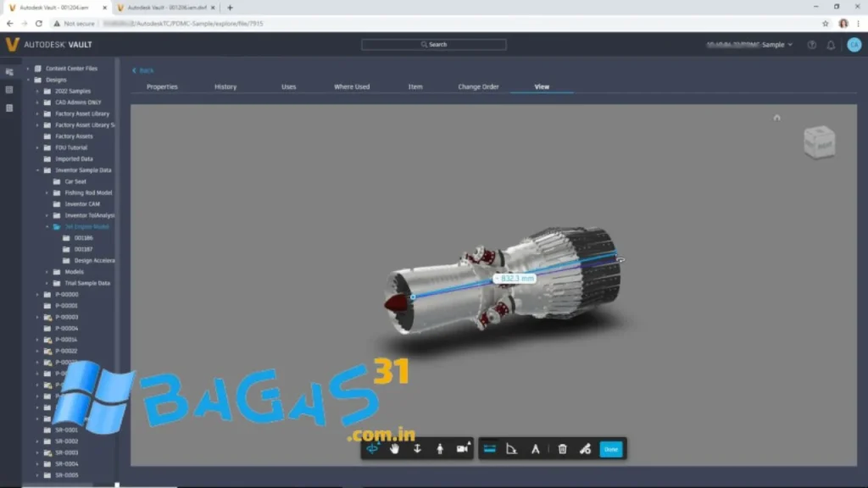Collapse the Designs folder
Image resolution: width=868 pixels, height=488 pixels.
(28, 80)
